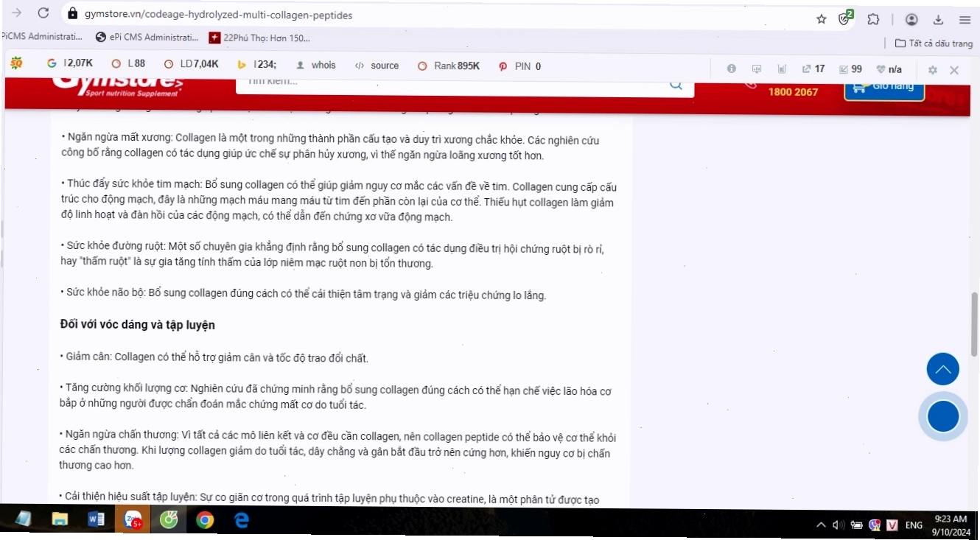Switch the ENG input language
Image resolution: width=980 pixels, height=540 pixels.
914,525
